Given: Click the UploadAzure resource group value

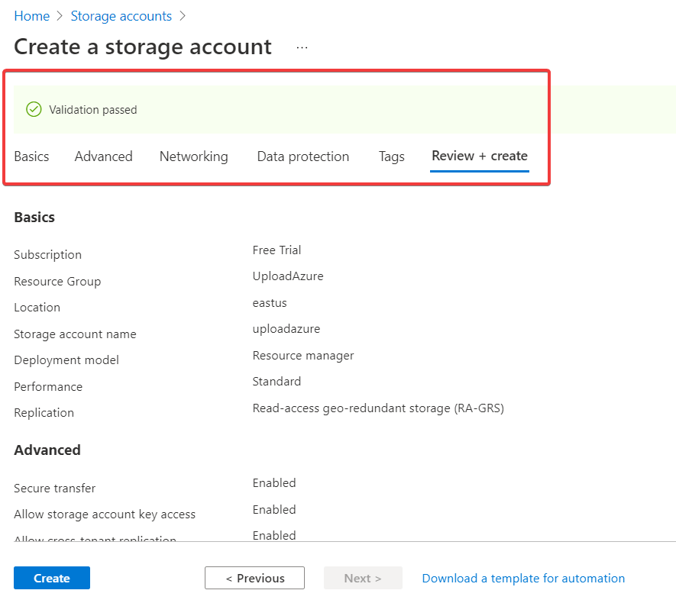Looking at the screenshot, I should click(x=288, y=276).
